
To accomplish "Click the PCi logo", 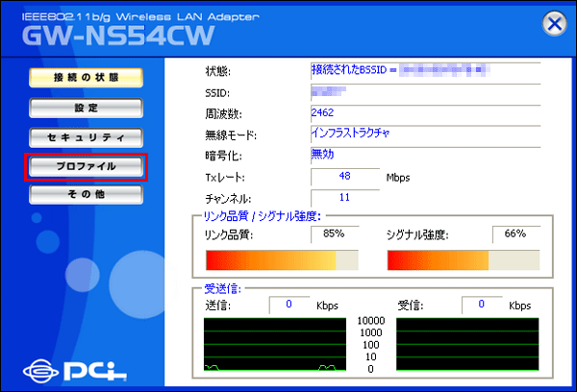I will tap(75, 371).
